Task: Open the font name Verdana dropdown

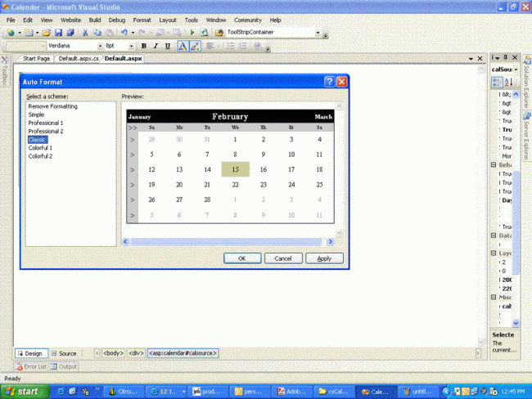Action: (100, 46)
